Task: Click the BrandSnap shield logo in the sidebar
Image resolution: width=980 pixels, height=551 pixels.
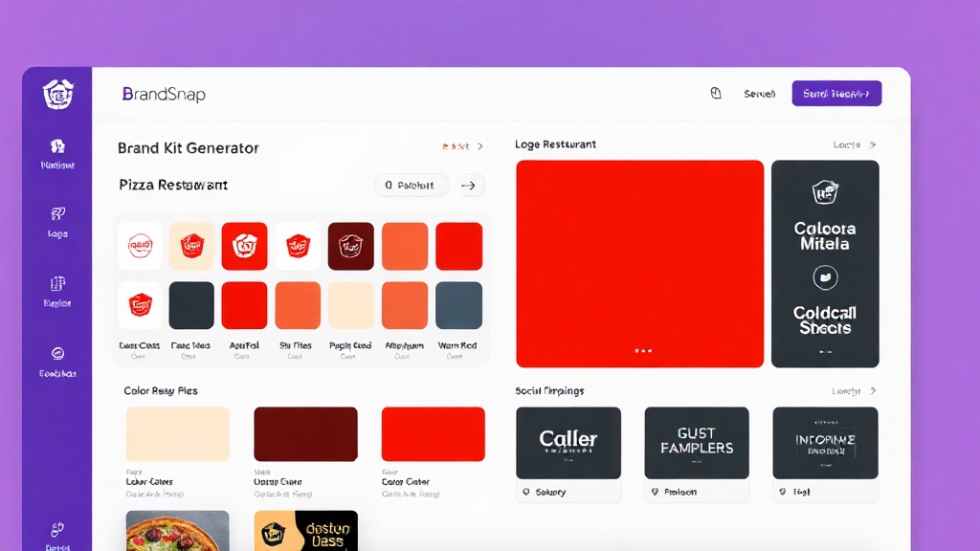Action: click(x=58, y=95)
